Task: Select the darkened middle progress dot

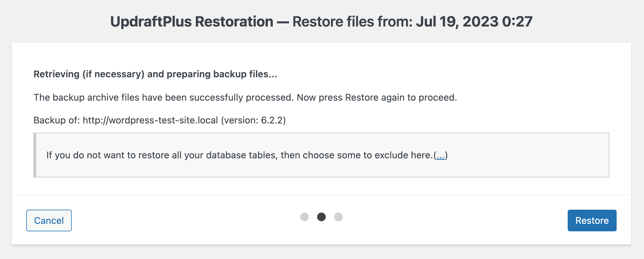Action: 321,217
